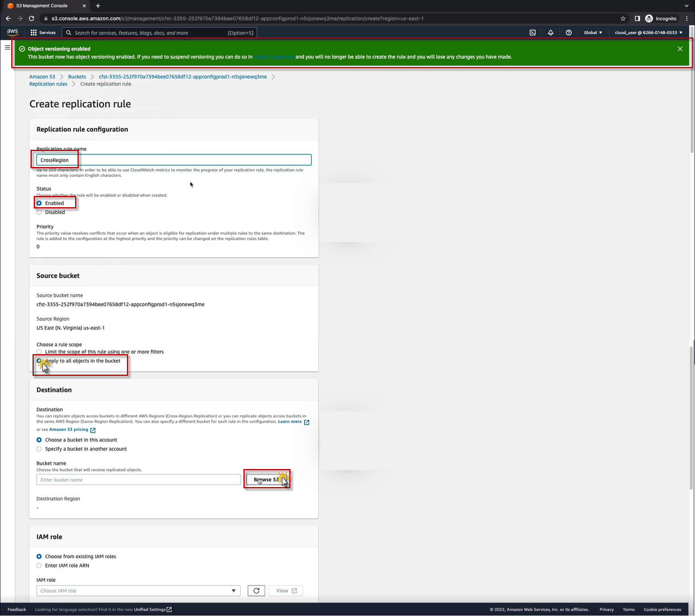This screenshot has height=616, width=695.
Task: Select the Enabled status option
Action: tap(39, 203)
